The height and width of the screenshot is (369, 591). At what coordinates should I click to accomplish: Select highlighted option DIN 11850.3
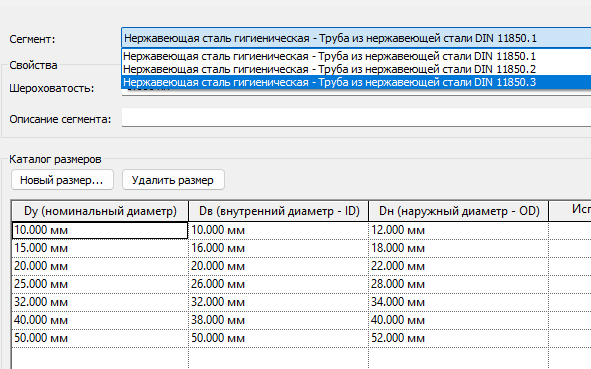(x=356, y=82)
